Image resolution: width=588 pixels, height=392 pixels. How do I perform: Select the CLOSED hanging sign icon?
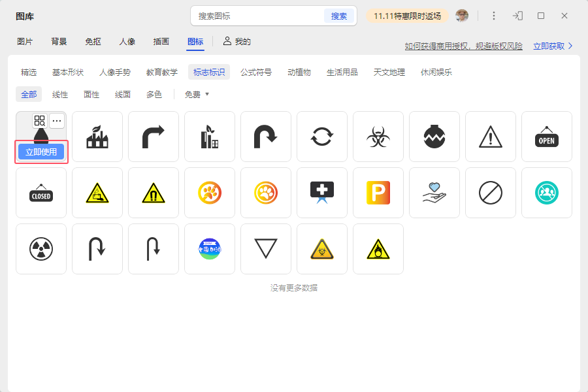(x=41, y=193)
